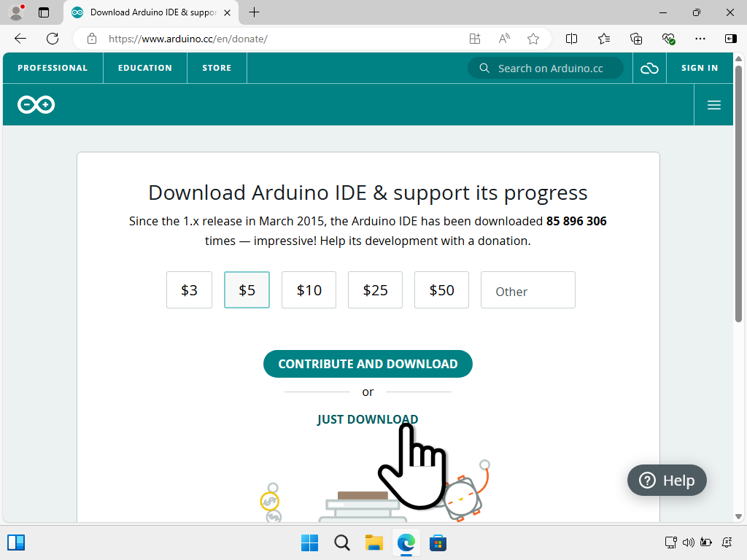This screenshot has height=560, width=747.
Task: Go back to the previous page
Action: [20, 39]
